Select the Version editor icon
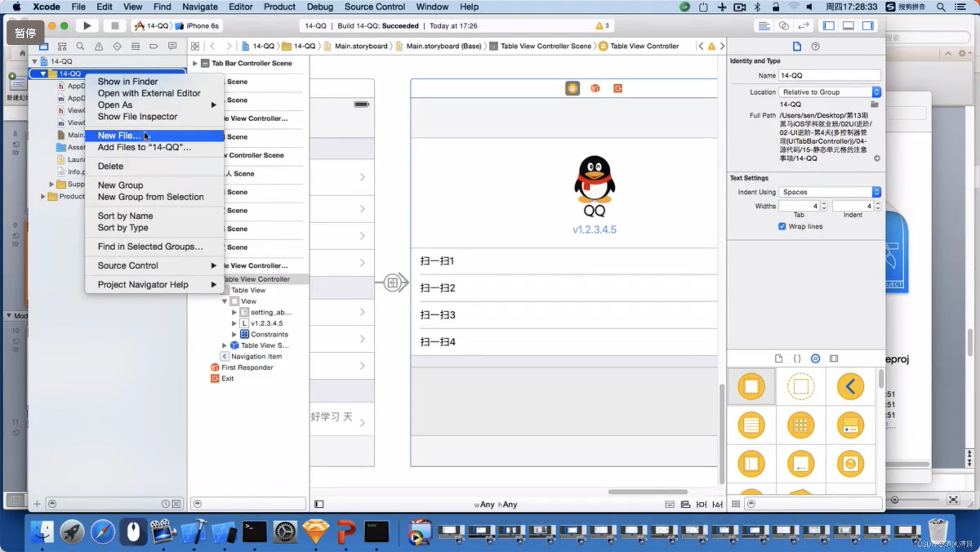The image size is (980, 552). pyautogui.click(x=803, y=26)
